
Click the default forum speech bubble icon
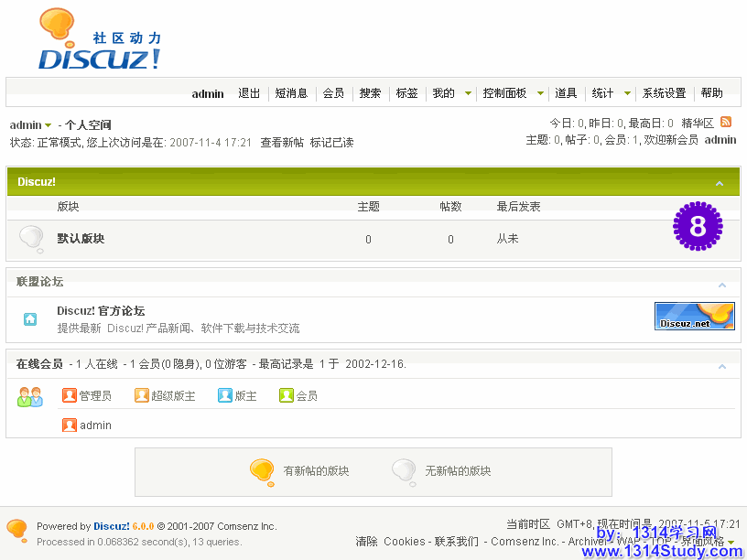pos(31,239)
